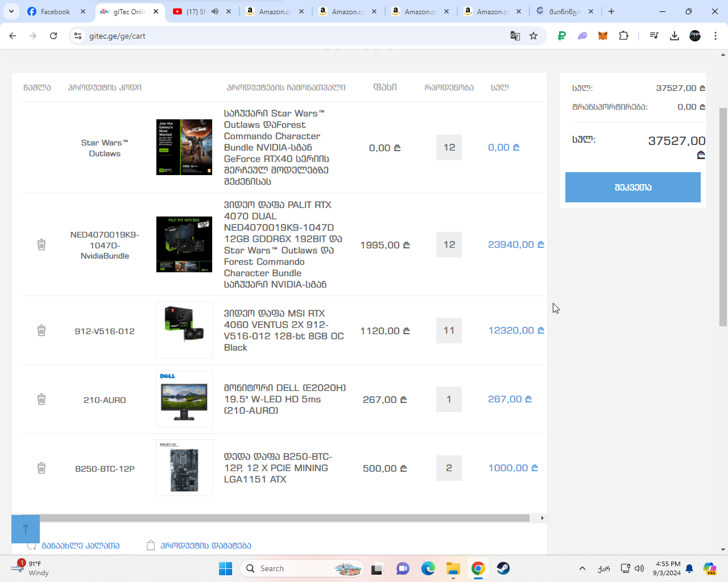Viewport: 728px width, 582px height.
Task: Bookmark this page with the star icon
Action: pyautogui.click(x=533, y=36)
